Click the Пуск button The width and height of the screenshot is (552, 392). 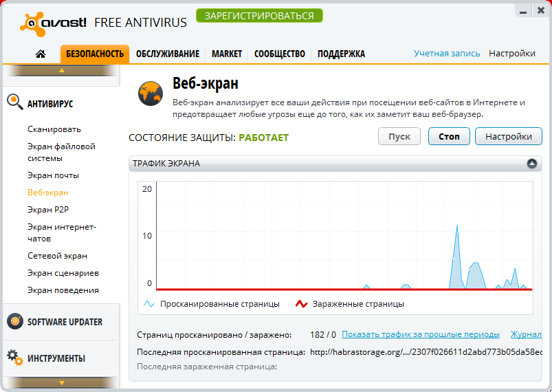399,136
